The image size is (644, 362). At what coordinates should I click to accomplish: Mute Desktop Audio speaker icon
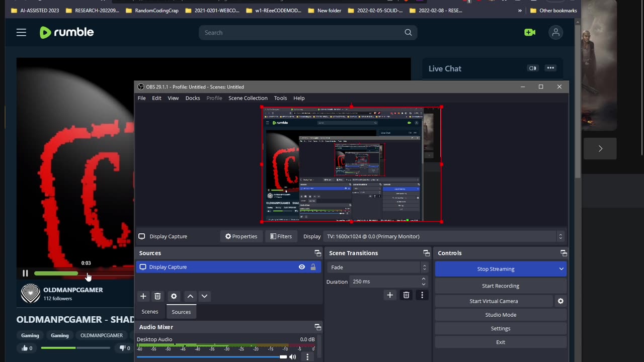(292, 357)
